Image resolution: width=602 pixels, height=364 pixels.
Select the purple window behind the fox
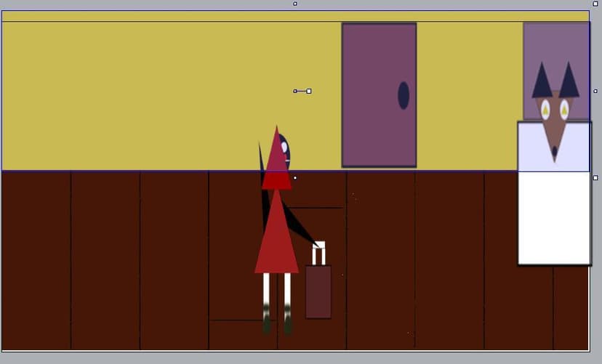[556, 71]
